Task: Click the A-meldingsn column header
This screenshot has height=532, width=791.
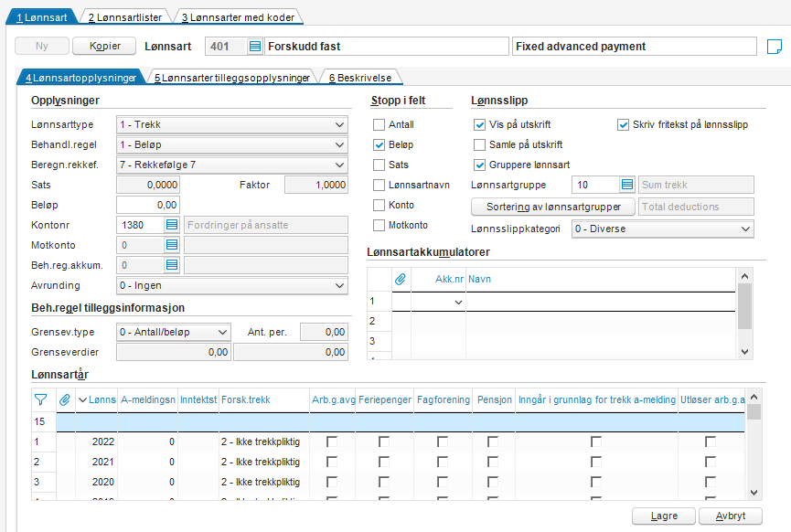Action: (148, 399)
